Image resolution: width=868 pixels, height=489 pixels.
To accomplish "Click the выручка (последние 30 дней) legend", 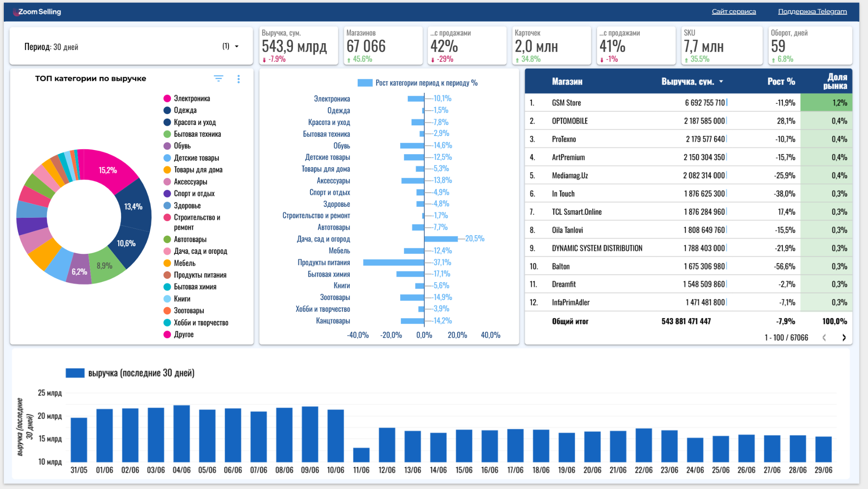I will point(130,373).
